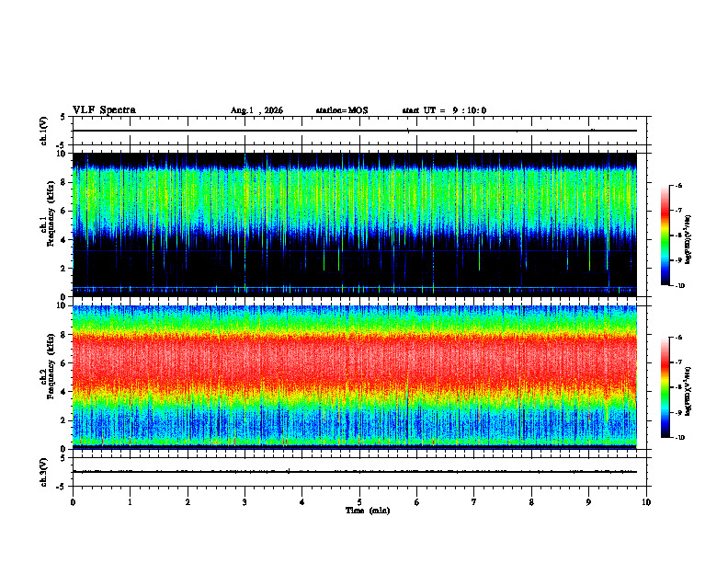This screenshot has height=563, width=728.
Task: Click the time axis tick label "3"
Action: coord(245,502)
